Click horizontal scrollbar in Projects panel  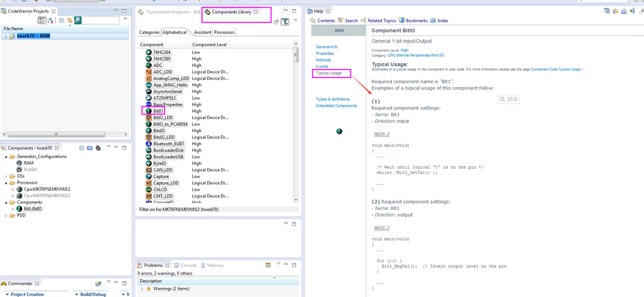pyautogui.click(x=56, y=135)
